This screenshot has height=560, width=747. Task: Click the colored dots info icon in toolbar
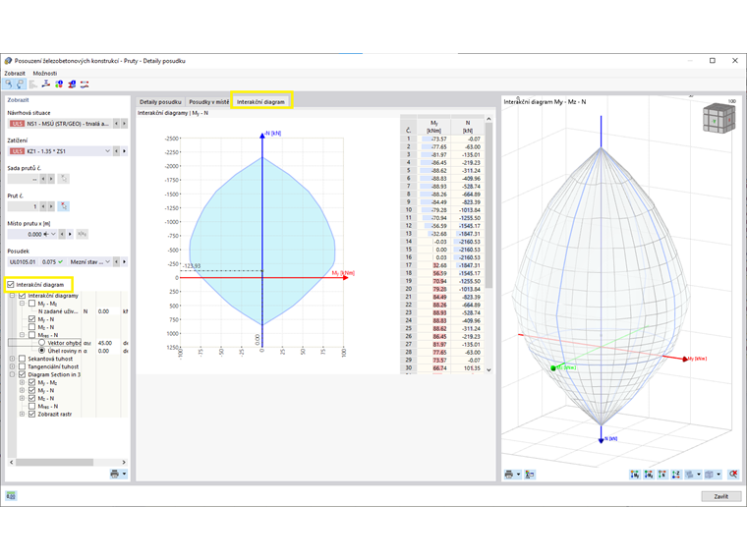tap(59, 84)
